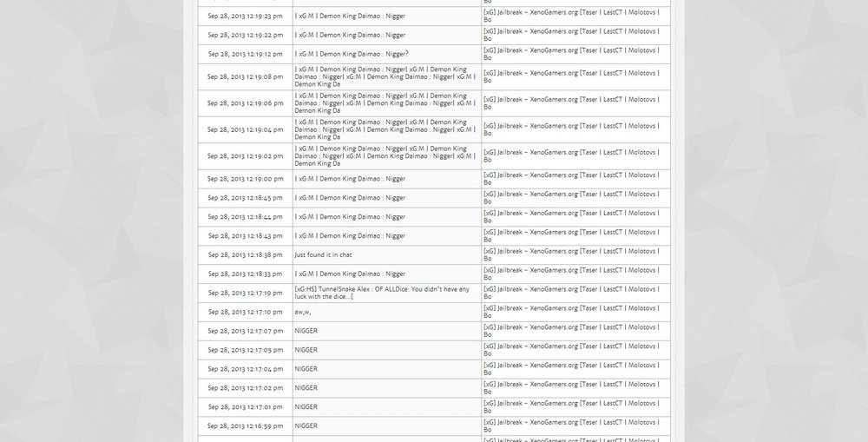Screen dimensions: 868x442
Task: Click Demon King Daimao message in 12:19:00 row
Action: coord(350,179)
